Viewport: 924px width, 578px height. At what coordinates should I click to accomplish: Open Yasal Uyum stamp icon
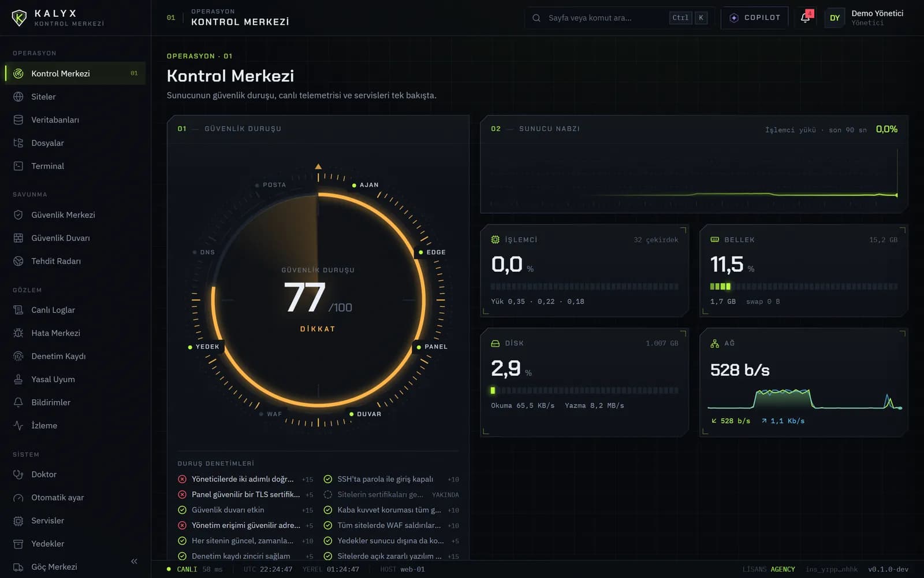(18, 379)
